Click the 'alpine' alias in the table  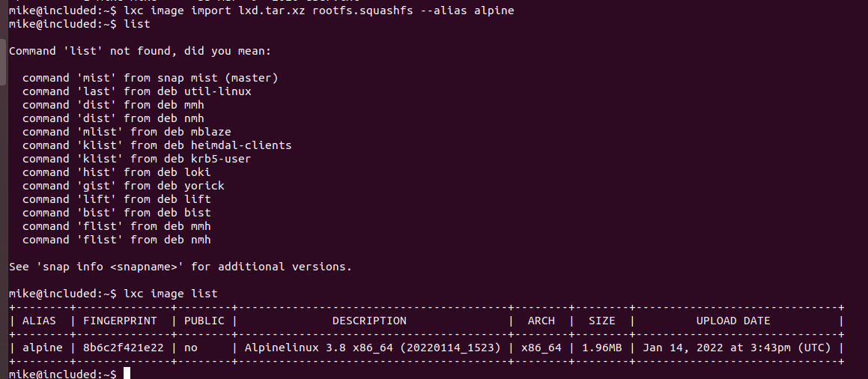(43, 348)
